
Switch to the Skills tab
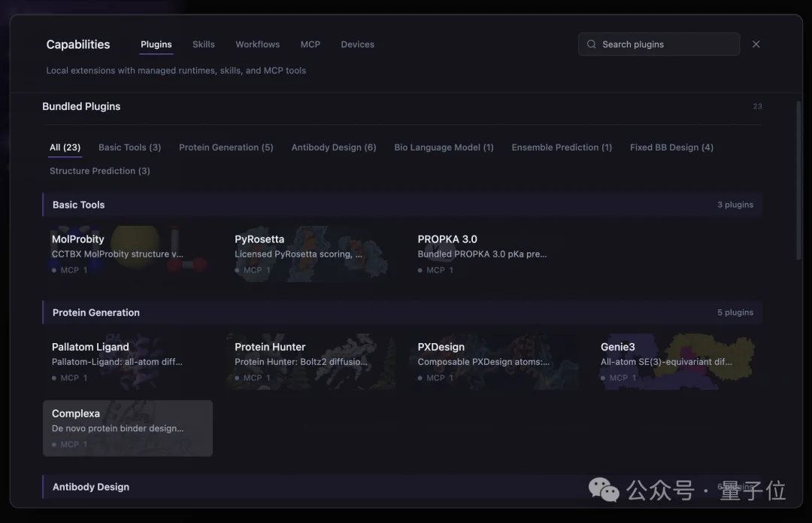click(204, 44)
